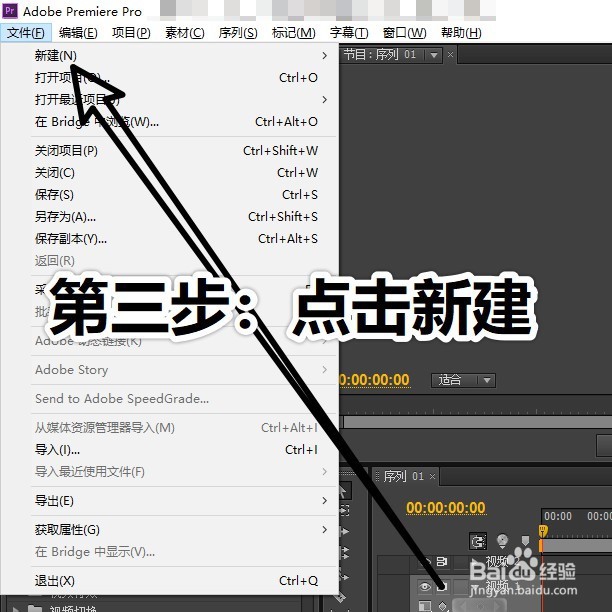Open the 标记(M) menu
This screenshot has width=612, height=612.
(294, 32)
